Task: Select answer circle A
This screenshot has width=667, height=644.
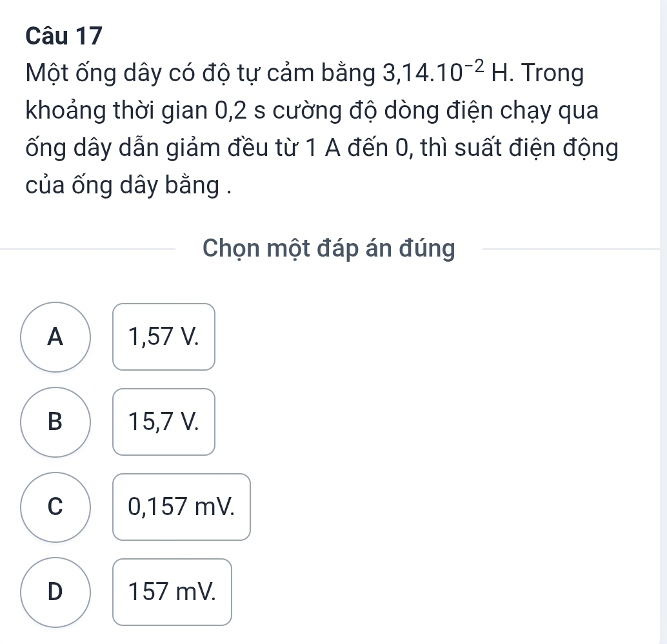Action: click(x=55, y=337)
